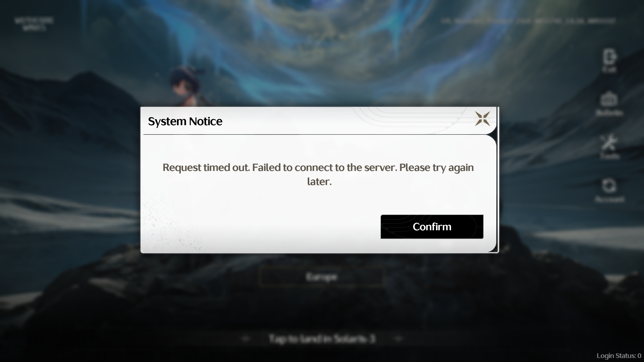Open the wrench repair Tools icon
Viewport: 644px width, 362px height.
(609, 142)
